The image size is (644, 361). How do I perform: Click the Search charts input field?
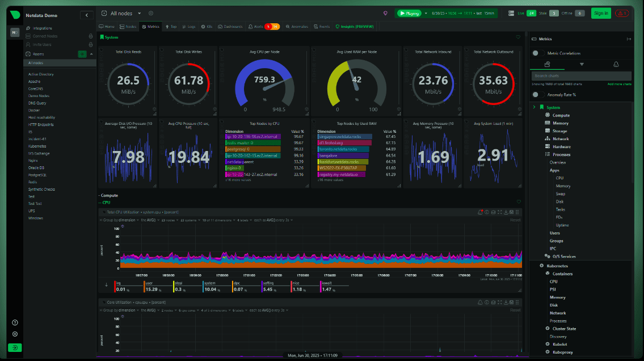point(581,75)
